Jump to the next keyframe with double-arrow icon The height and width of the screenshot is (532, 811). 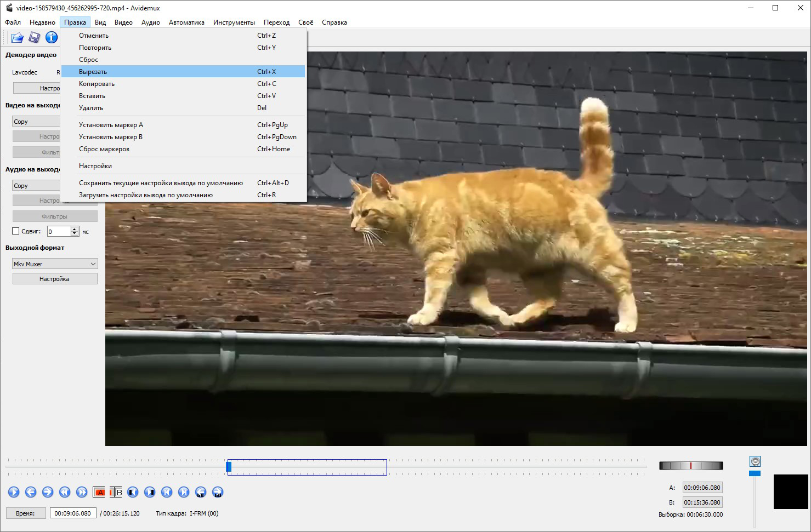click(x=82, y=492)
